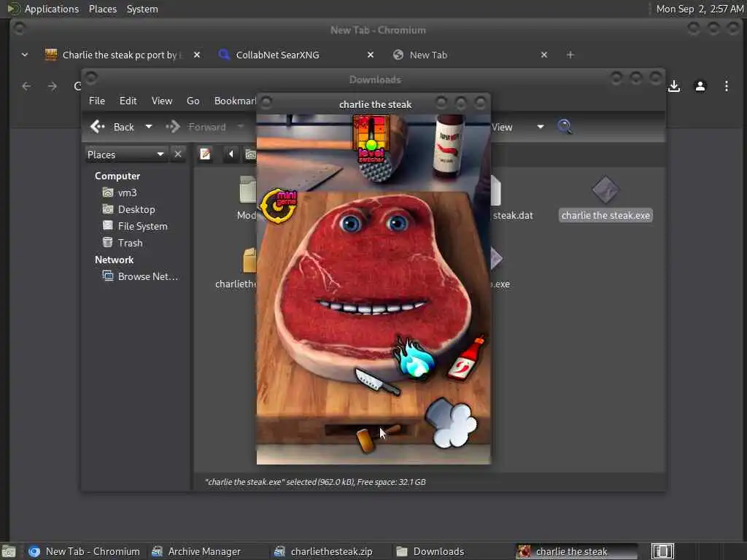Open a new Chromium tab with plus

tap(570, 55)
